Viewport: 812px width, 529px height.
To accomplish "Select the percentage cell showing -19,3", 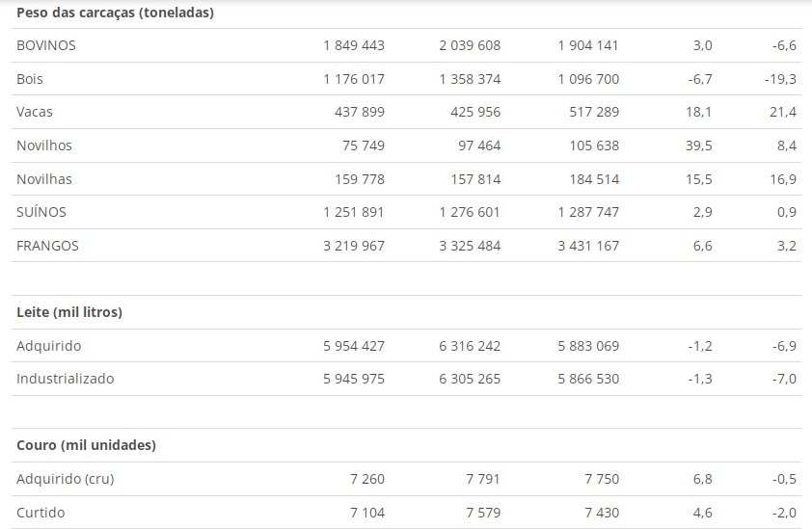I will [x=780, y=79].
